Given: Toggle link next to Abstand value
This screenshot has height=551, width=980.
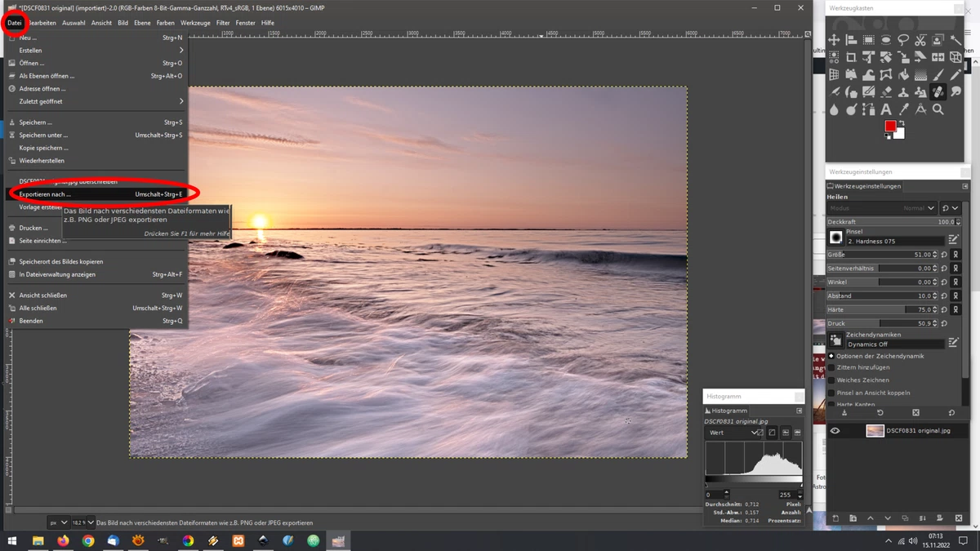Looking at the screenshot, I should [955, 295].
